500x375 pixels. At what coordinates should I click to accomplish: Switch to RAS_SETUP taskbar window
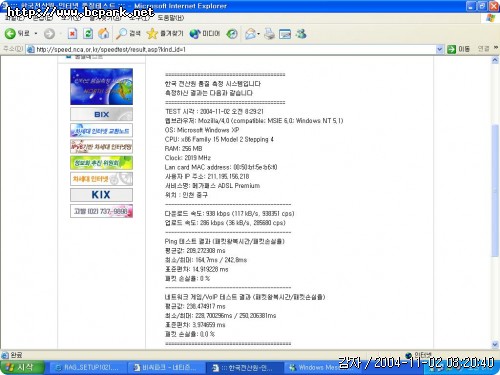(89, 368)
